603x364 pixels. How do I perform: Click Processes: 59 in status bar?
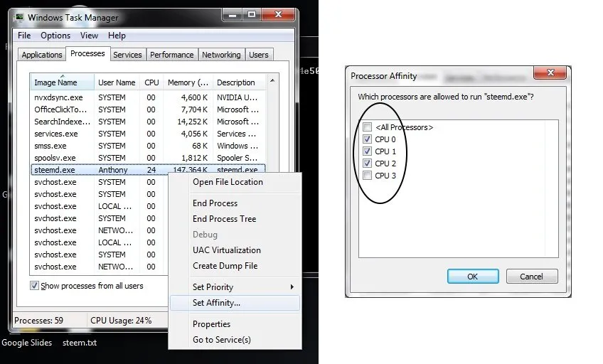pyautogui.click(x=38, y=320)
